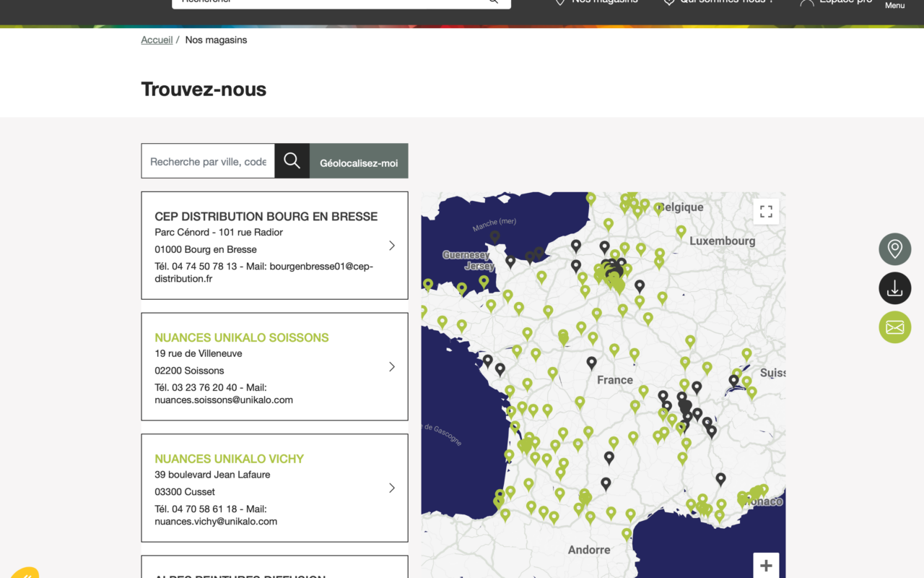
Task: Click the Trouvez-nous page heading
Action: [x=204, y=89]
